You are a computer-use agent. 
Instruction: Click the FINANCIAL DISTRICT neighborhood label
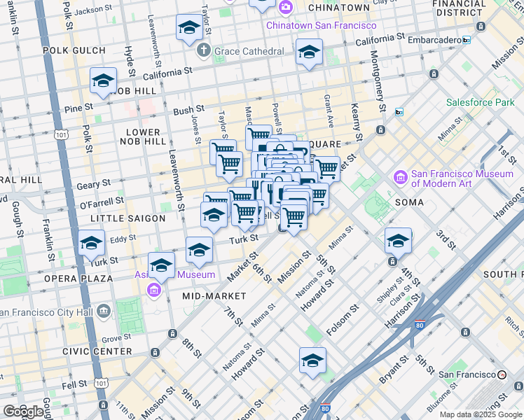point(459,8)
